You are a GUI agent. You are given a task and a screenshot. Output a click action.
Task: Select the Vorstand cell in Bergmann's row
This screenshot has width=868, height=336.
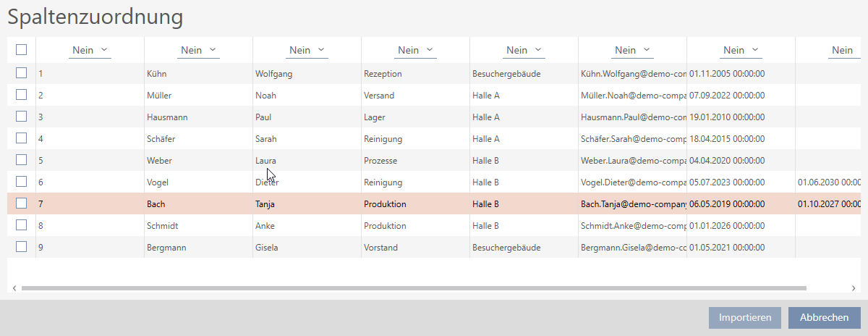point(380,248)
